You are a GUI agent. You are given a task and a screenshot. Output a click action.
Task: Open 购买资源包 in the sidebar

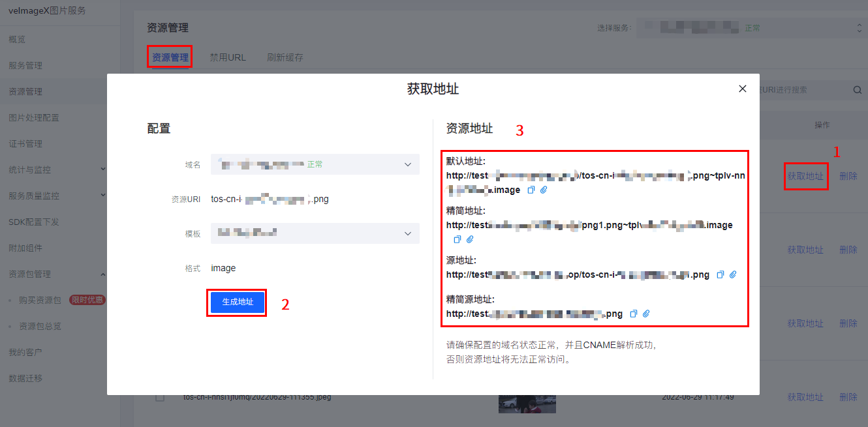pos(40,300)
